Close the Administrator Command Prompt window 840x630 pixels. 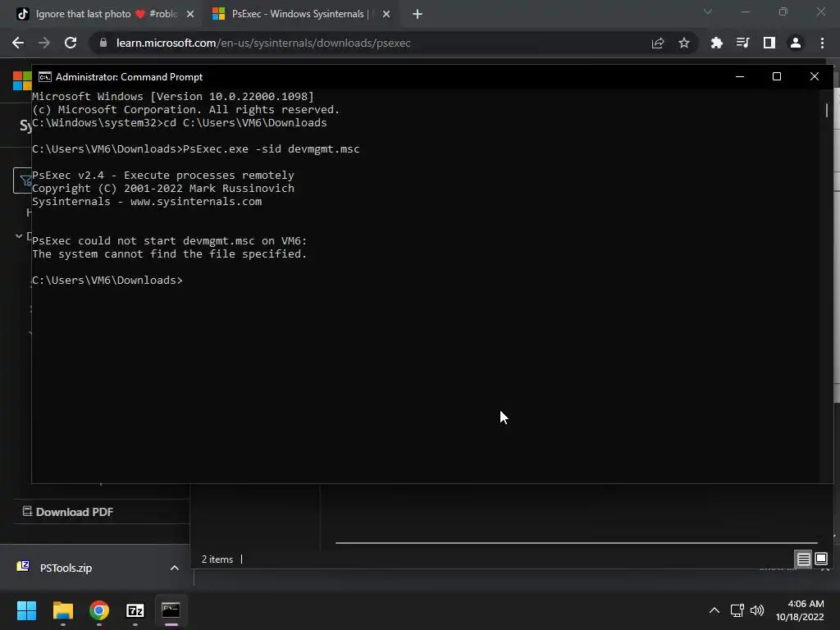815,76
